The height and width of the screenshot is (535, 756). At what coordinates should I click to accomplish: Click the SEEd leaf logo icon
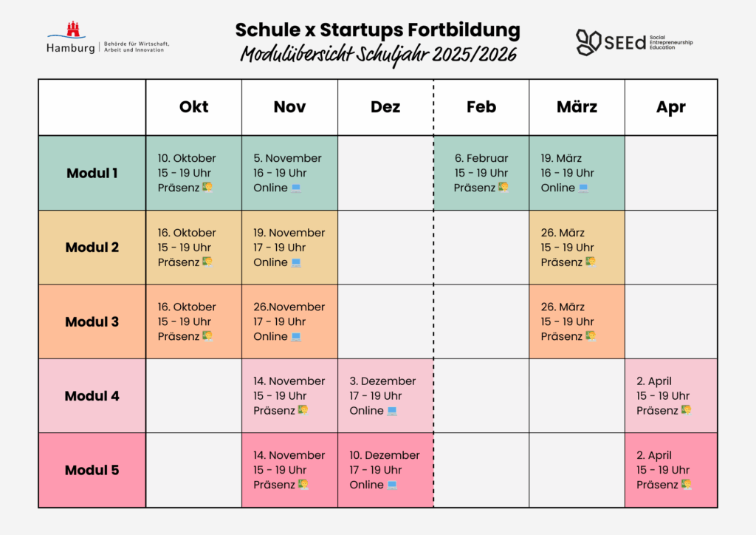click(588, 41)
